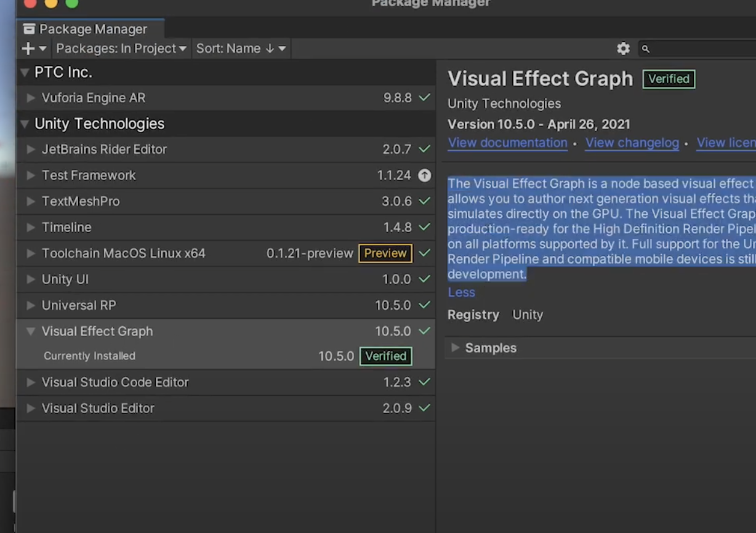Collapse the PTC Inc. group
The width and height of the screenshot is (756, 533).
(25, 73)
